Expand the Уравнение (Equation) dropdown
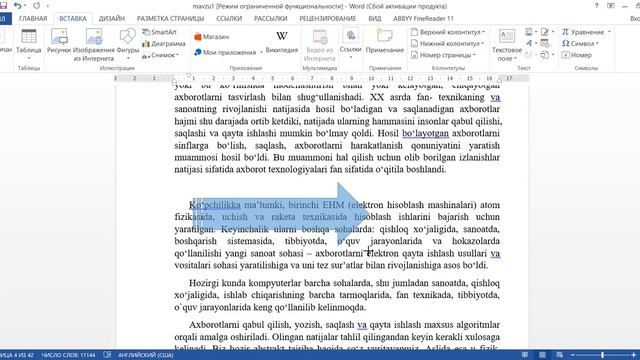The width and height of the screenshot is (640, 360). (609, 32)
